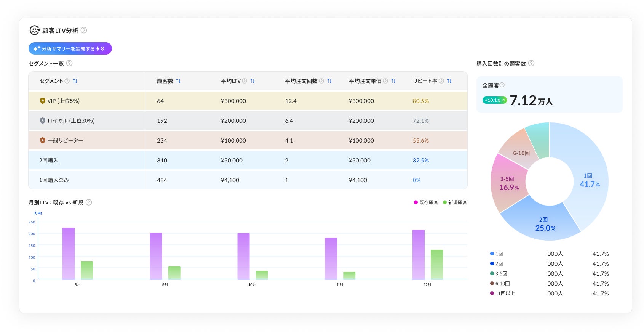Sort table by 平均LTV column arrows
Image resolution: width=644 pixels, height=334 pixels.
coord(252,81)
